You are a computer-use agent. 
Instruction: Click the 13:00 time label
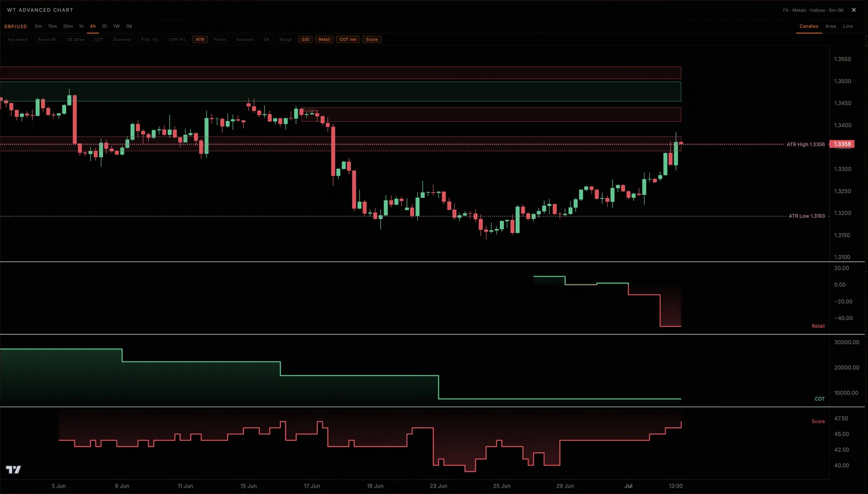coord(675,486)
